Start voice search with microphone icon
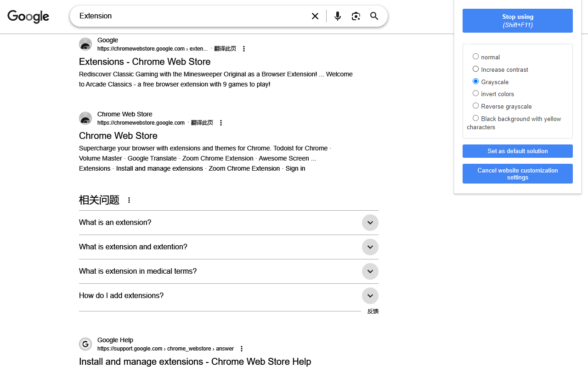Screen dimensions: 588x368 [338, 16]
